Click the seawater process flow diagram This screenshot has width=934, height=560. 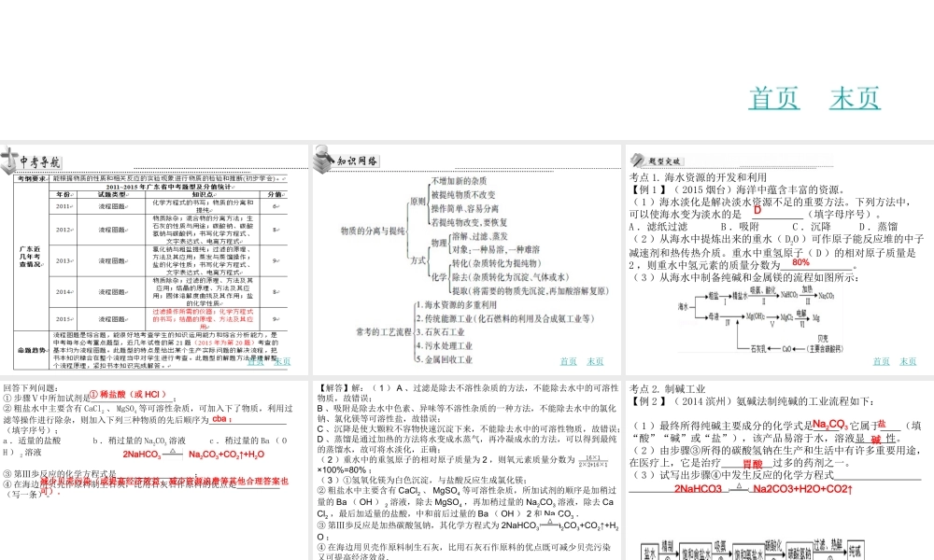click(x=761, y=321)
